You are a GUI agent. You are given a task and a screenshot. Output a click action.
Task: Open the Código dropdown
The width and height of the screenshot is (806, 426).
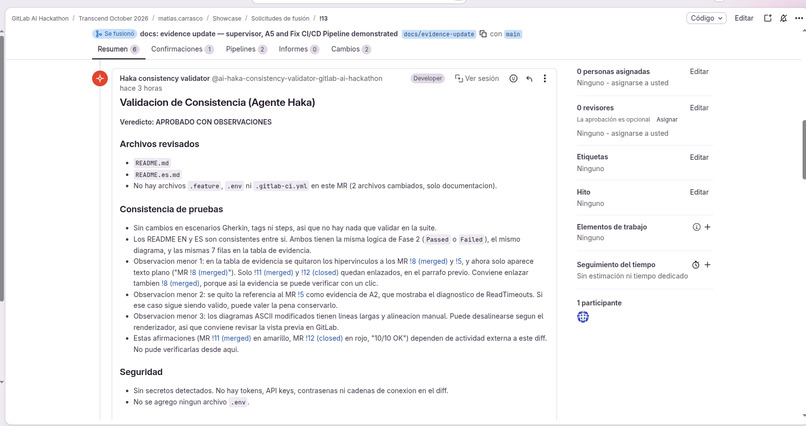point(706,18)
